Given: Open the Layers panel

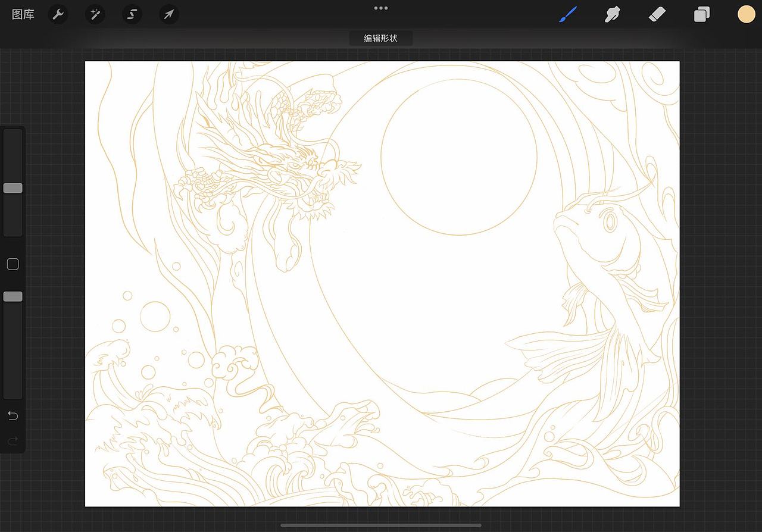Looking at the screenshot, I should point(702,14).
